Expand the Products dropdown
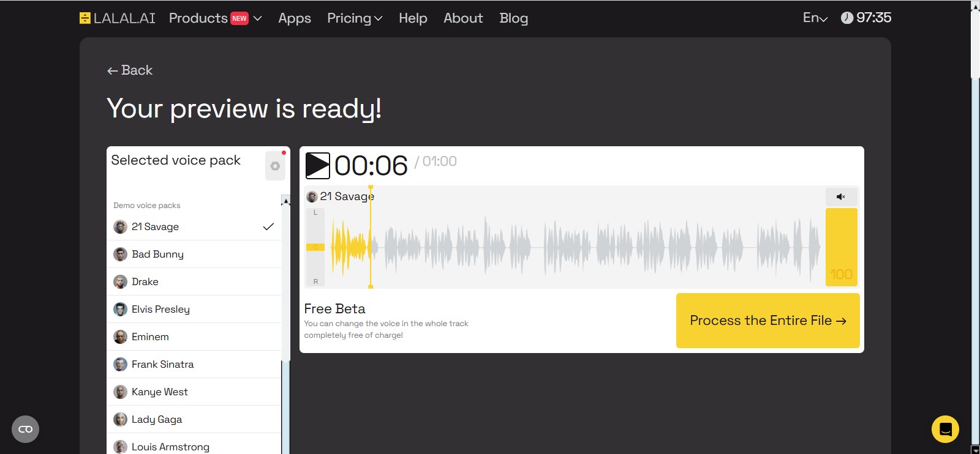 pos(216,18)
